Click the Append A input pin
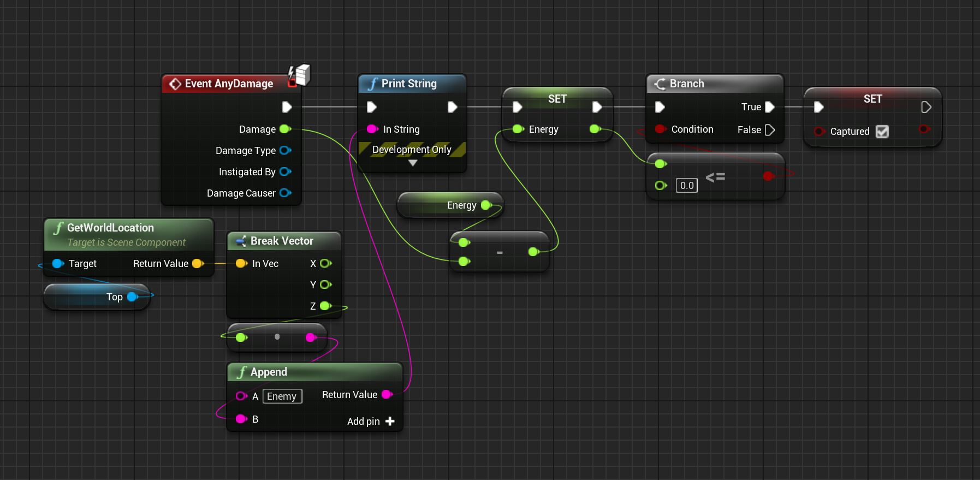The width and height of the screenshot is (980, 480). [x=241, y=396]
